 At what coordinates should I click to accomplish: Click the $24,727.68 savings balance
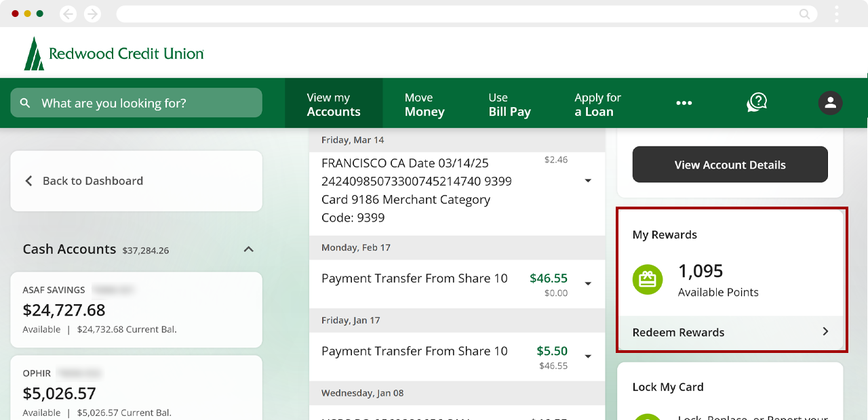click(x=64, y=310)
